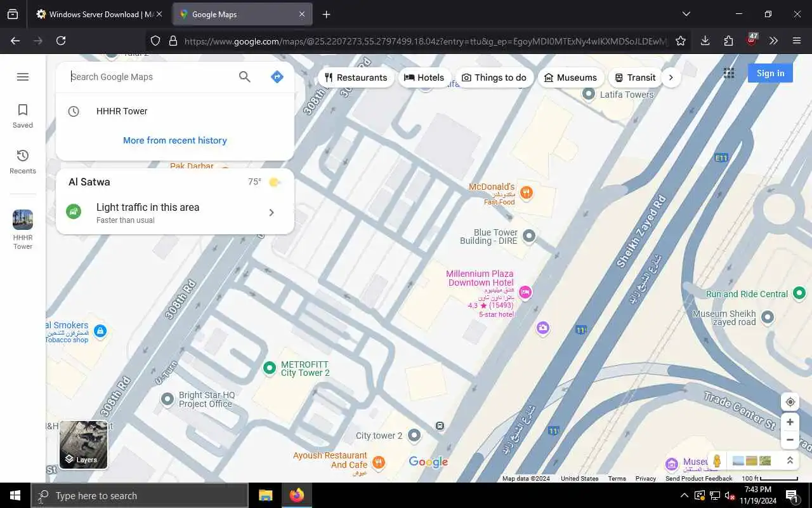
Task: Open the Layers map switcher
Action: click(83, 444)
